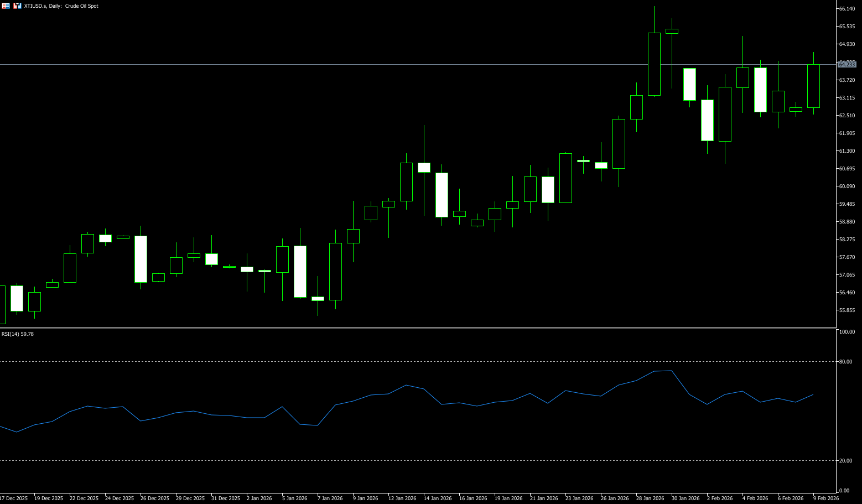This screenshot has width=862, height=504.
Task: Click the 28 Jan 2026 date label
Action: coord(650,498)
